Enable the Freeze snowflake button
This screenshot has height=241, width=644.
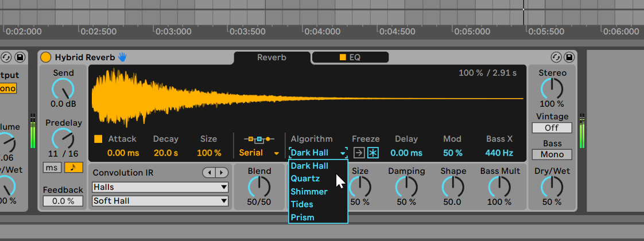(373, 153)
